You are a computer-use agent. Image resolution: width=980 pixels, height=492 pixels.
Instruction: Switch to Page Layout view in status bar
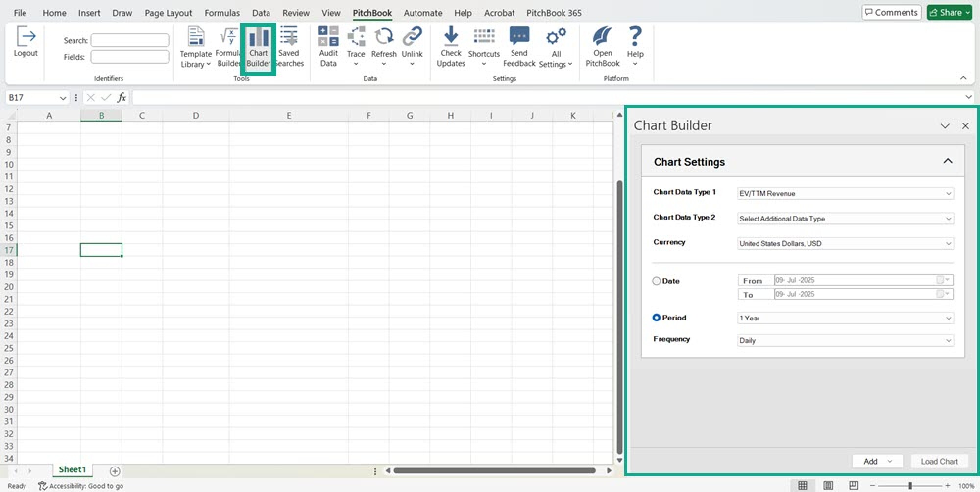(x=828, y=486)
